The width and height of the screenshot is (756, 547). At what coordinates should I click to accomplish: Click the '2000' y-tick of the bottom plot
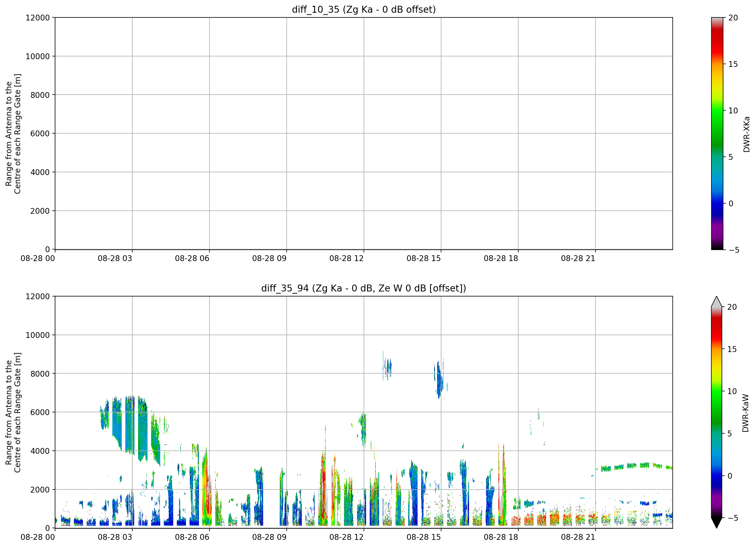(x=40, y=490)
